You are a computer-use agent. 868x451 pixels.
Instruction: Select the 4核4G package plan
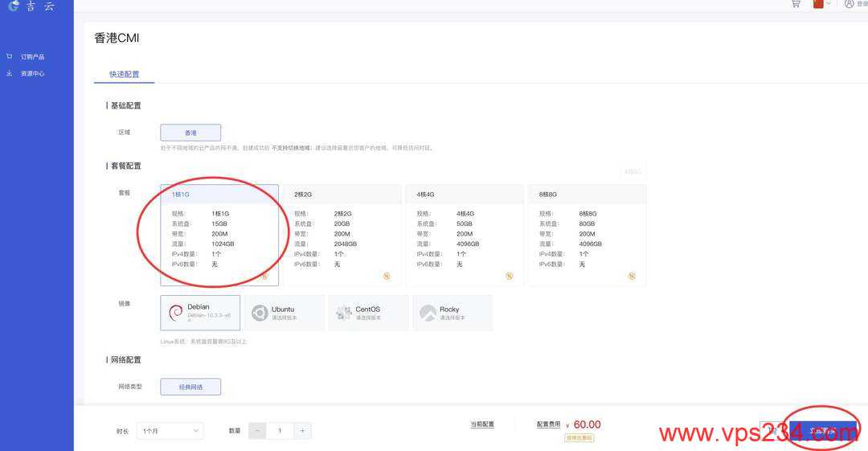[x=465, y=235]
